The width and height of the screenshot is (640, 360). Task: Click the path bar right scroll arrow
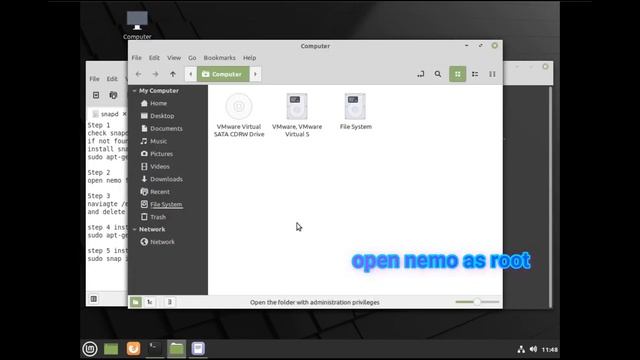(255, 74)
